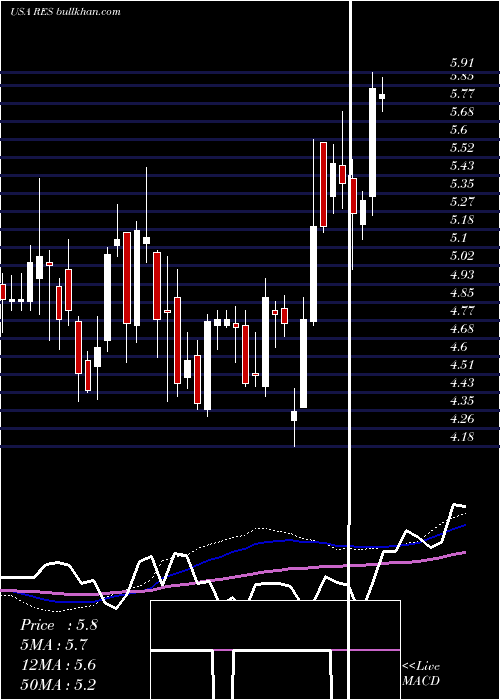Select the 4.26 price axis label
The height and width of the screenshot is (700, 500).
pyautogui.click(x=462, y=419)
